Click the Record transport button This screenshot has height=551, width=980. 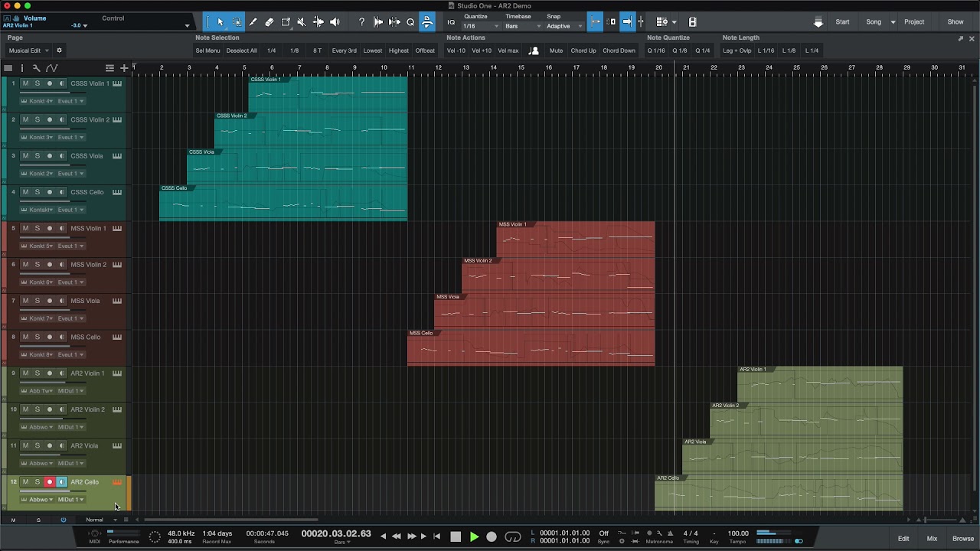coord(492,537)
